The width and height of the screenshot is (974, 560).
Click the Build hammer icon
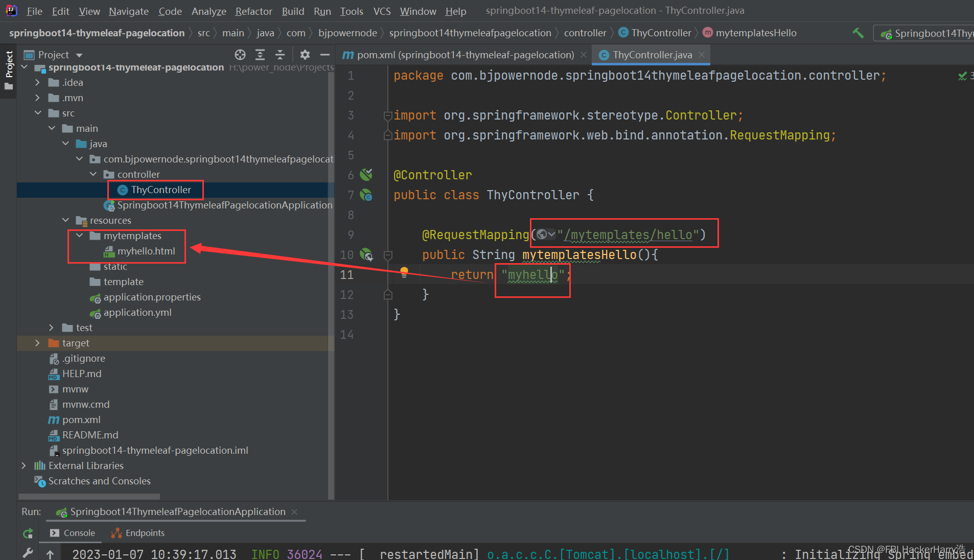point(858,33)
